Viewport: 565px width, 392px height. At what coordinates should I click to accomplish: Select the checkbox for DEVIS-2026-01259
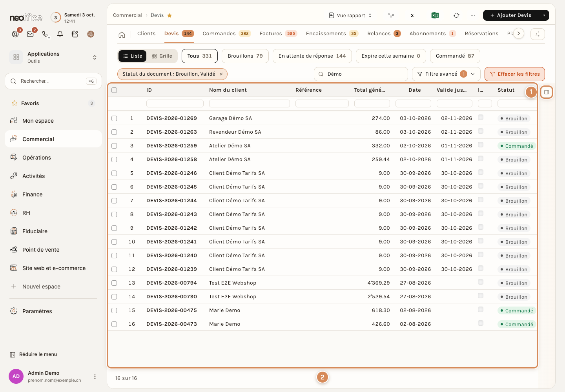coord(114,146)
